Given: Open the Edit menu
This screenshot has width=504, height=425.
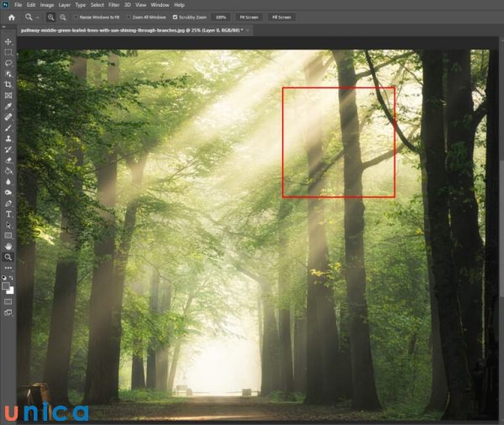Looking at the screenshot, I should pyautogui.click(x=31, y=5).
